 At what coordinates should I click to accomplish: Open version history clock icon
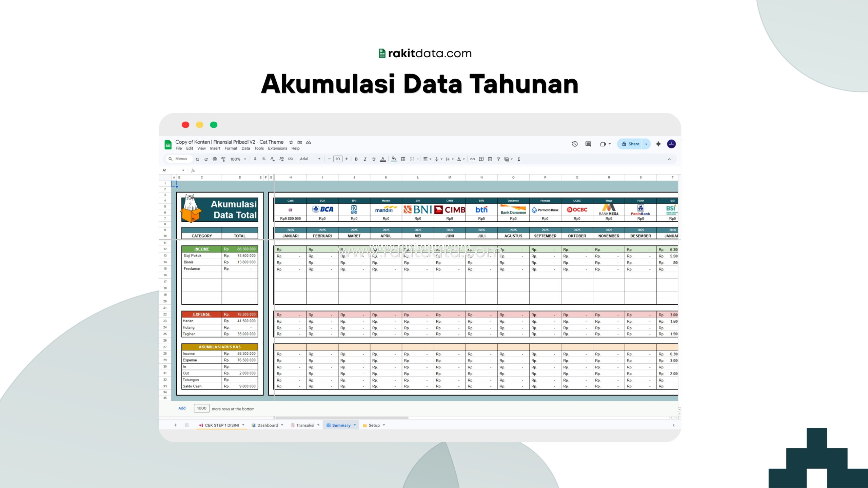click(575, 144)
